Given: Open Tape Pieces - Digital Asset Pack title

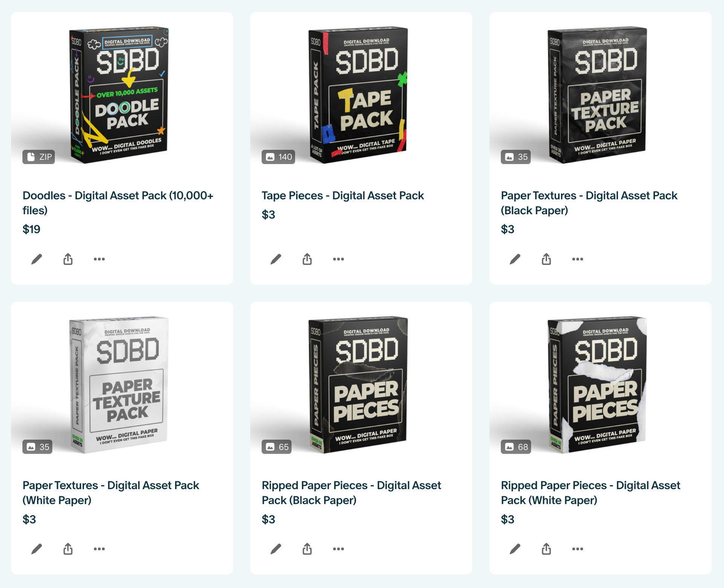Looking at the screenshot, I should pyautogui.click(x=343, y=195).
